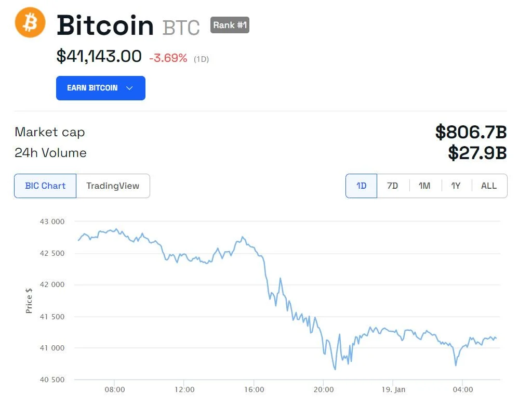Click the Price $ axis label
Screen dimensions: 532x416
[29, 301]
